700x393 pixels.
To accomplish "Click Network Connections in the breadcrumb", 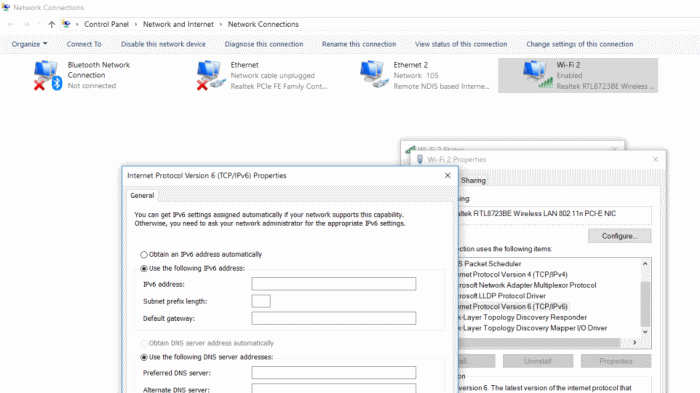I will click(x=263, y=24).
